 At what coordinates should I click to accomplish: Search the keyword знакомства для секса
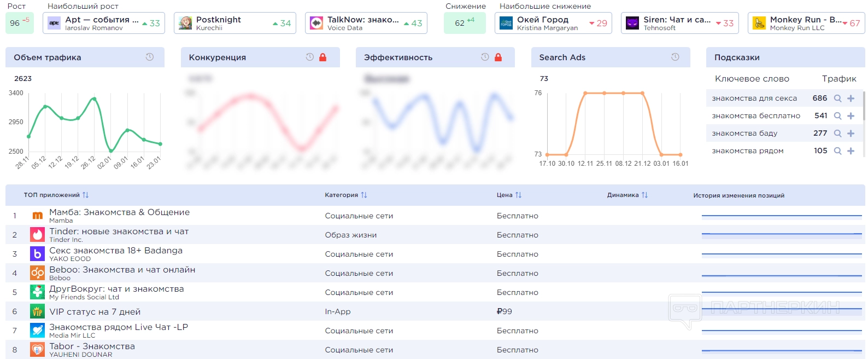point(837,99)
